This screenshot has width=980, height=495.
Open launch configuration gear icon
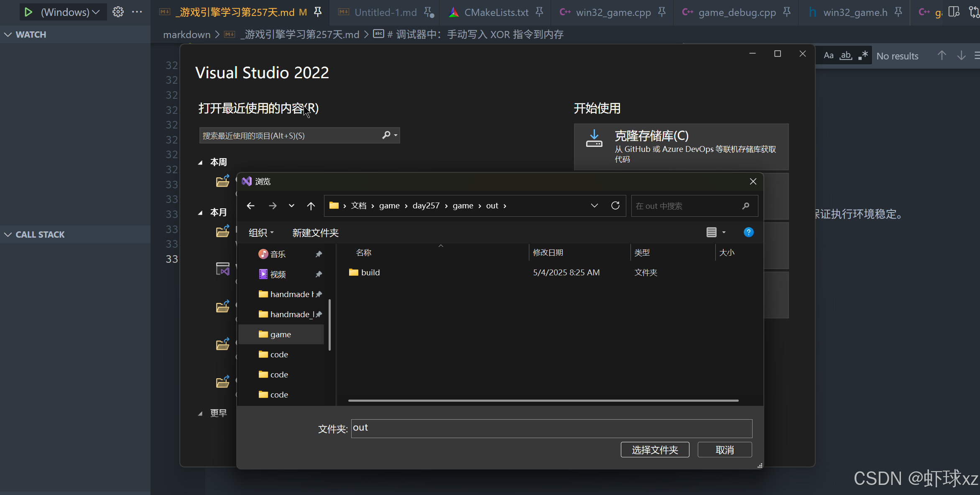click(118, 12)
